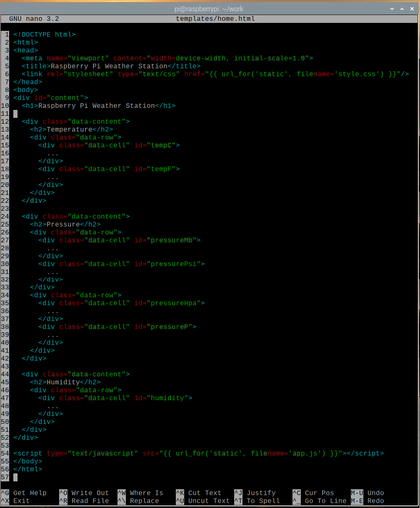Click the closing </body> tag line
The width and height of the screenshot is (420, 508).
tap(28, 461)
